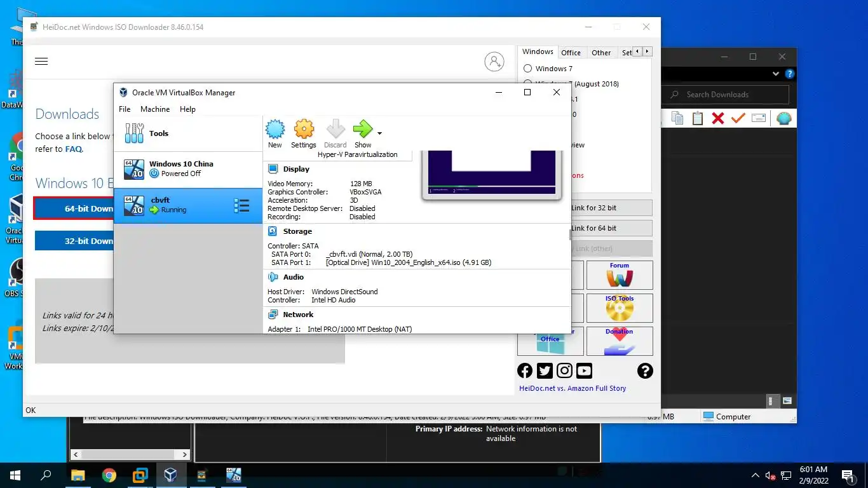Click the tab strip scroll-left arrow
868x488 pixels.
click(639, 51)
